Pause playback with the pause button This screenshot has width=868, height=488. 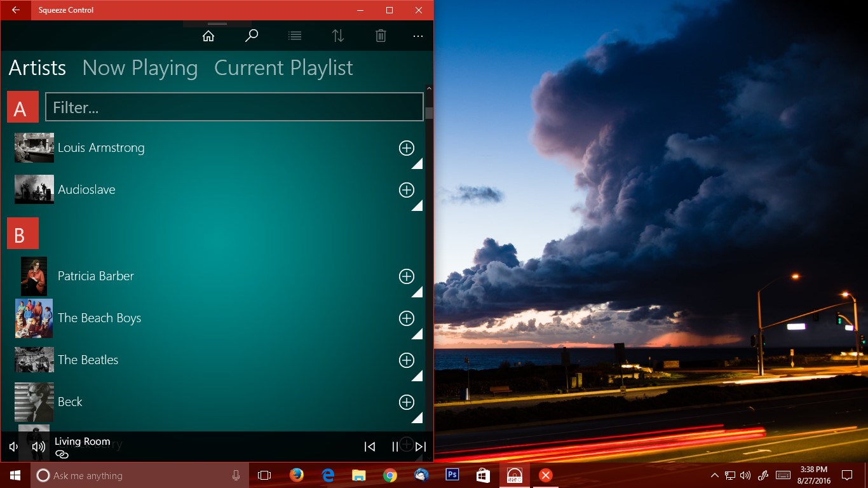coord(395,446)
